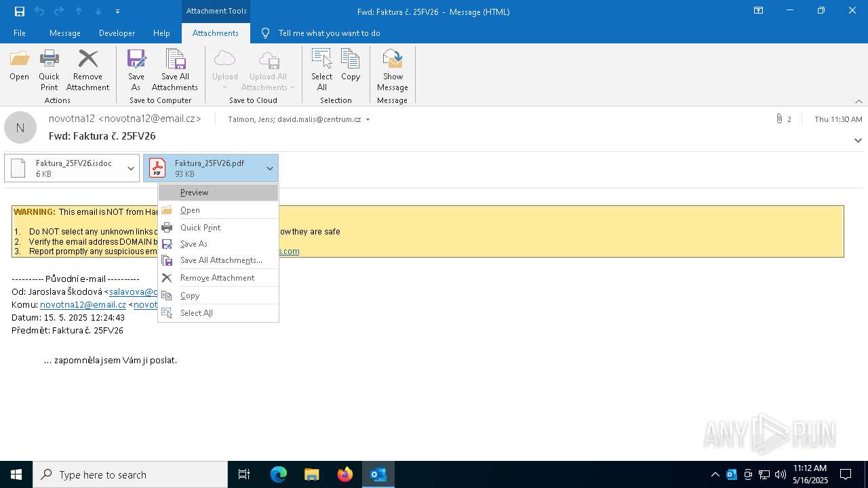Viewport: 868px width, 488px height.
Task: Show hidden system tray icons
Action: point(715,474)
